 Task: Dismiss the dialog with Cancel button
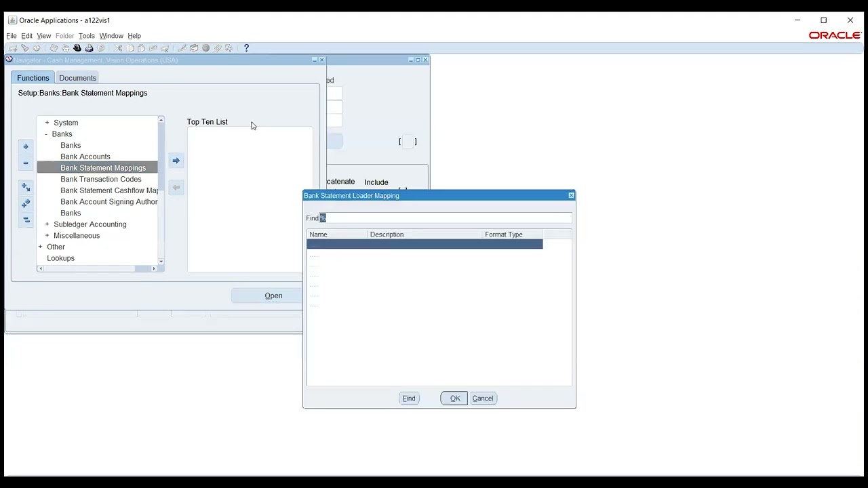tap(483, 399)
